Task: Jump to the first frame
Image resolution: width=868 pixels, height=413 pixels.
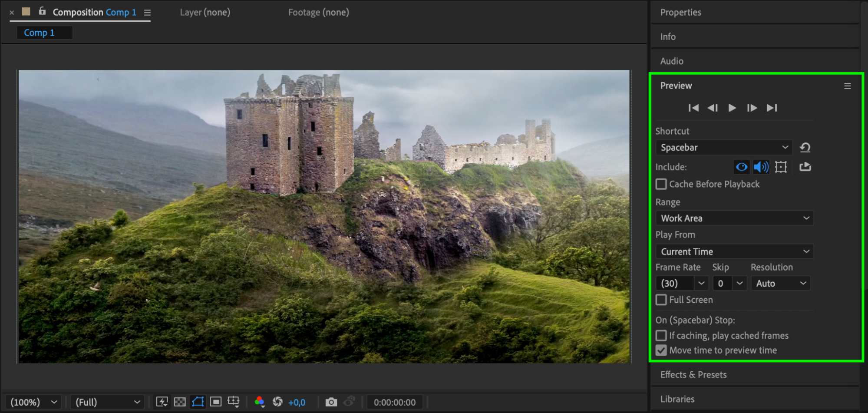Action: tap(693, 108)
